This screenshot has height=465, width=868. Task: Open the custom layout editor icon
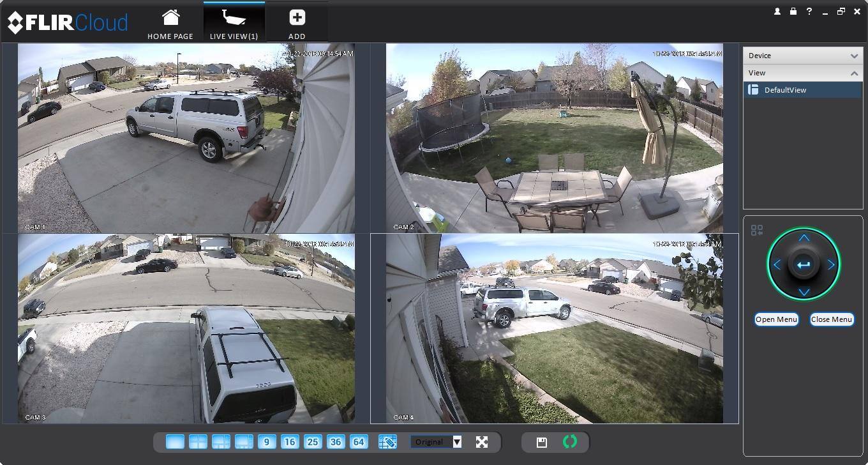click(x=387, y=442)
